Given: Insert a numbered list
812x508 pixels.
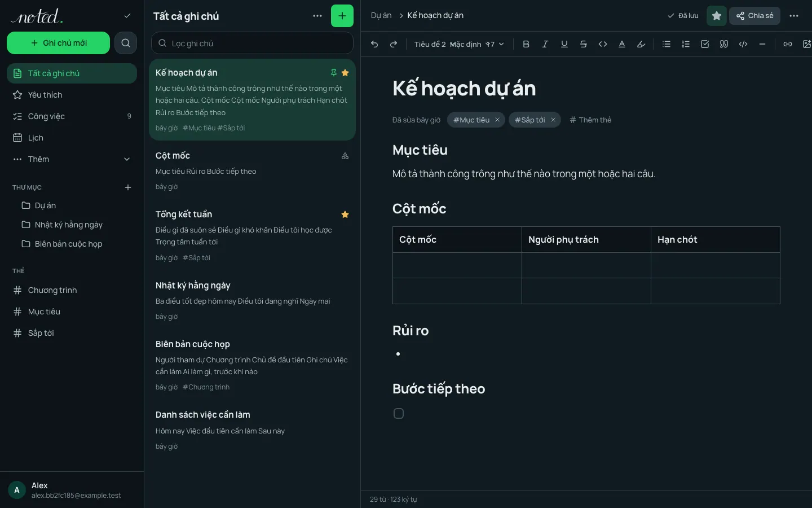Looking at the screenshot, I should pos(686,44).
